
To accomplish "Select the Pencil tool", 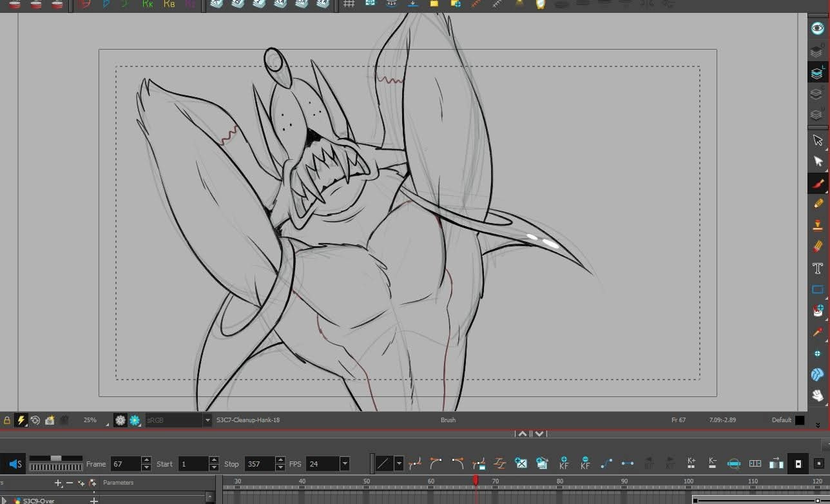I will tap(818, 204).
